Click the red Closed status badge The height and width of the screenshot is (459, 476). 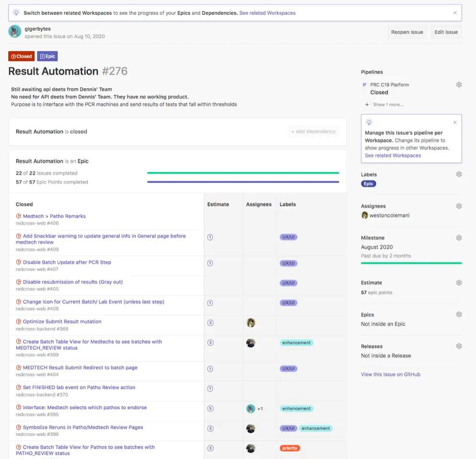[21, 56]
